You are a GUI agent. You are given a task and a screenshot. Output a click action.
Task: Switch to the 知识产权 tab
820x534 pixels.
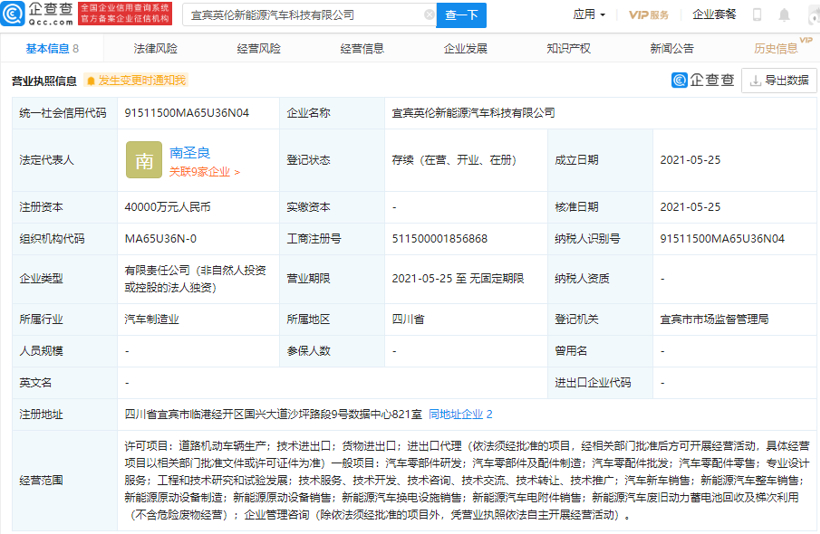pos(568,49)
